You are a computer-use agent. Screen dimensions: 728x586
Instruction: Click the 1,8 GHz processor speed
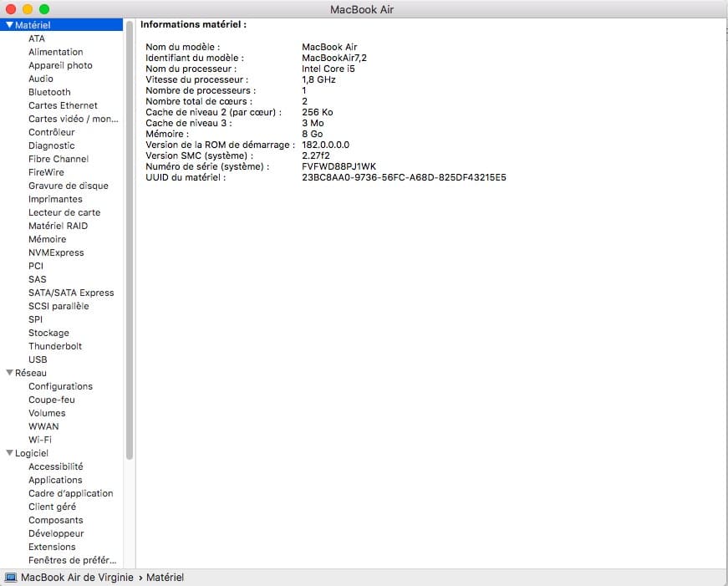pyautogui.click(x=318, y=79)
